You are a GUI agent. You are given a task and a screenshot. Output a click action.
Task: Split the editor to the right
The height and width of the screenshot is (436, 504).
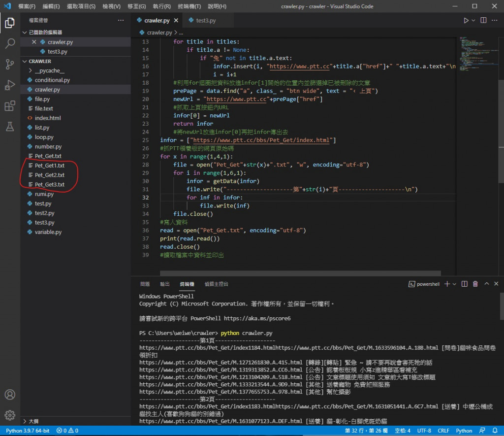click(x=483, y=21)
